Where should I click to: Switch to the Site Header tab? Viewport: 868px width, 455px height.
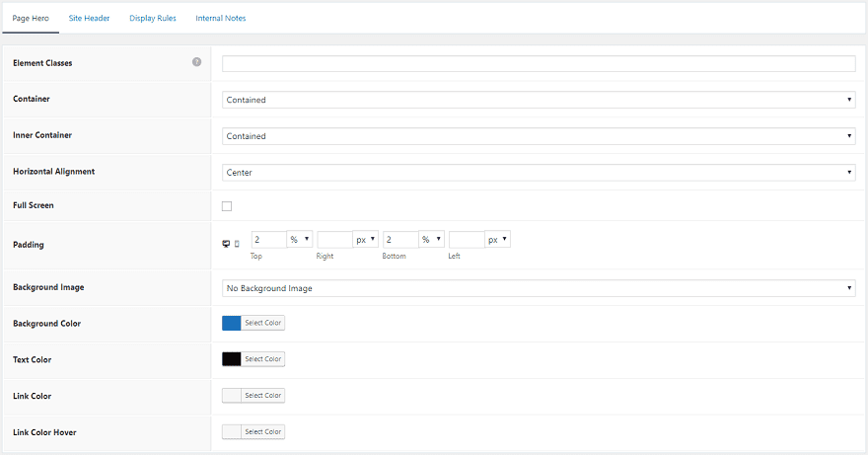(89, 18)
